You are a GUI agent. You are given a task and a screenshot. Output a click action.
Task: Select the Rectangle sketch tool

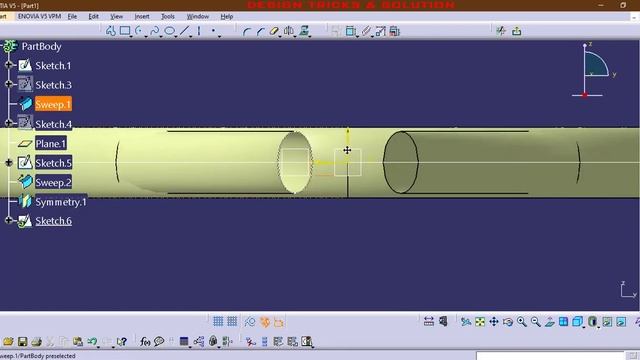point(125,31)
